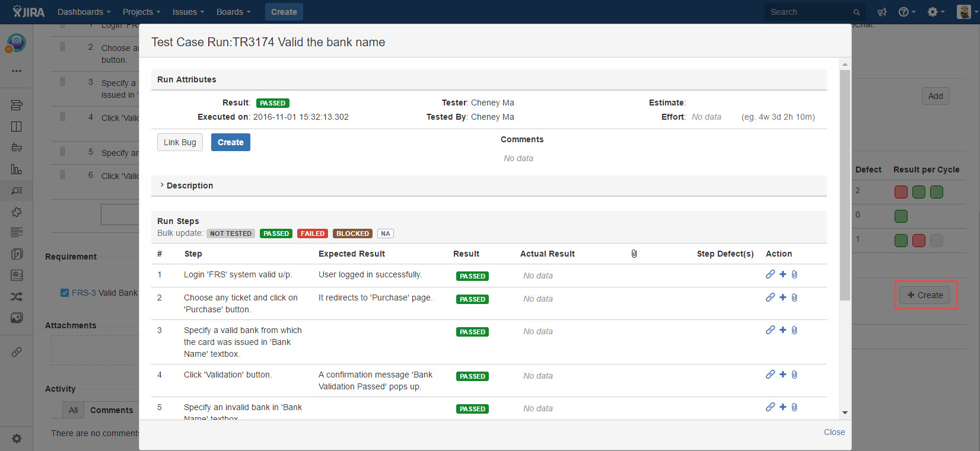Click Create in the top navigation bar
Image resolution: width=980 pixels, height=451 pixels.
284,12
